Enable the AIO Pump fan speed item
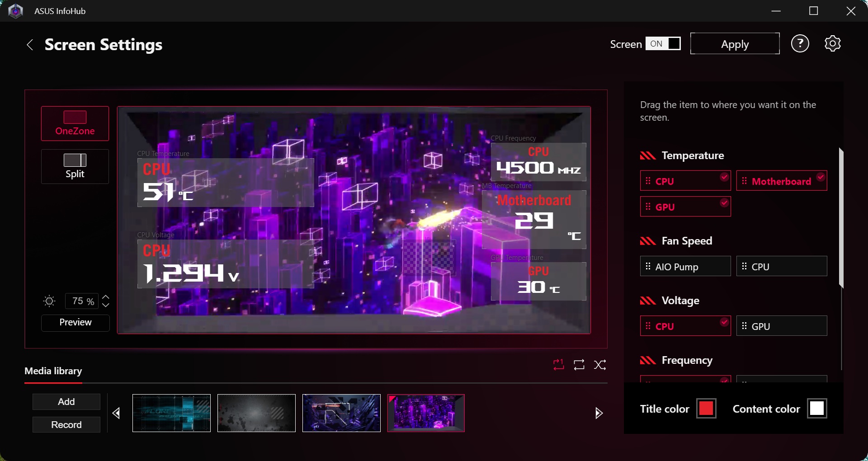Screen dimensions: 868x461 tap(685, 267)
